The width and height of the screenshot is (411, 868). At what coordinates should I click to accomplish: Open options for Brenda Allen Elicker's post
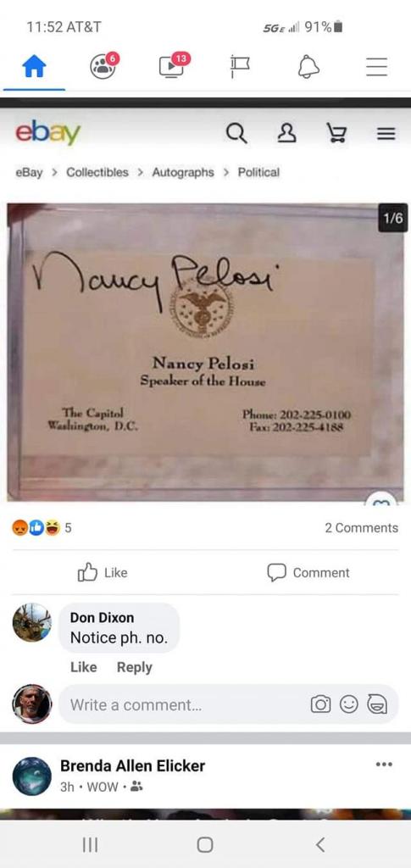tap(384, 765)
